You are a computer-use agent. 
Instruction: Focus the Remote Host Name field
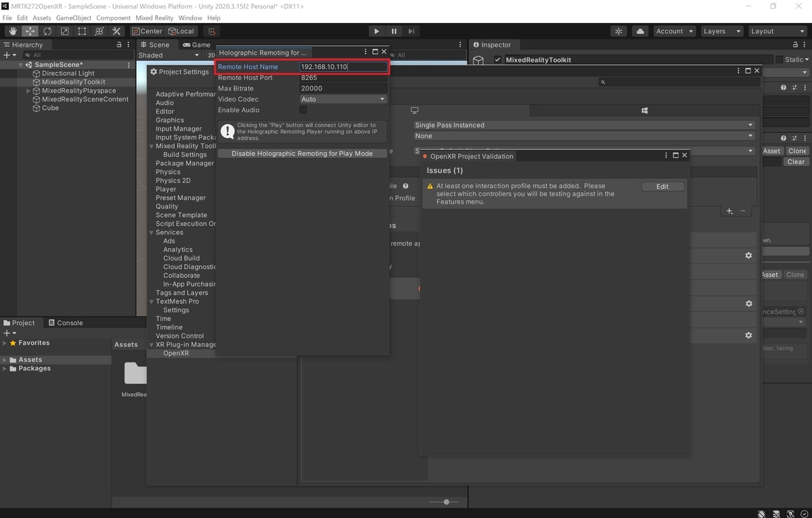[343, 67]
